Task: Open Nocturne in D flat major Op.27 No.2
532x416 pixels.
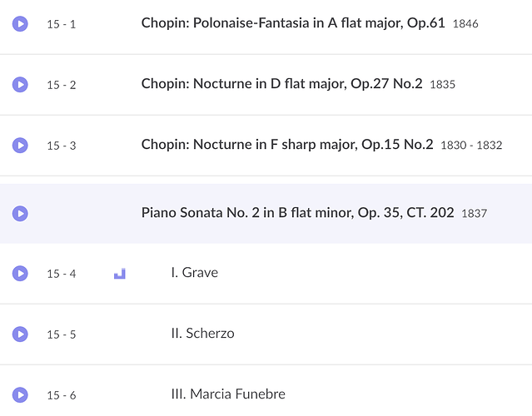Action: 282,84
